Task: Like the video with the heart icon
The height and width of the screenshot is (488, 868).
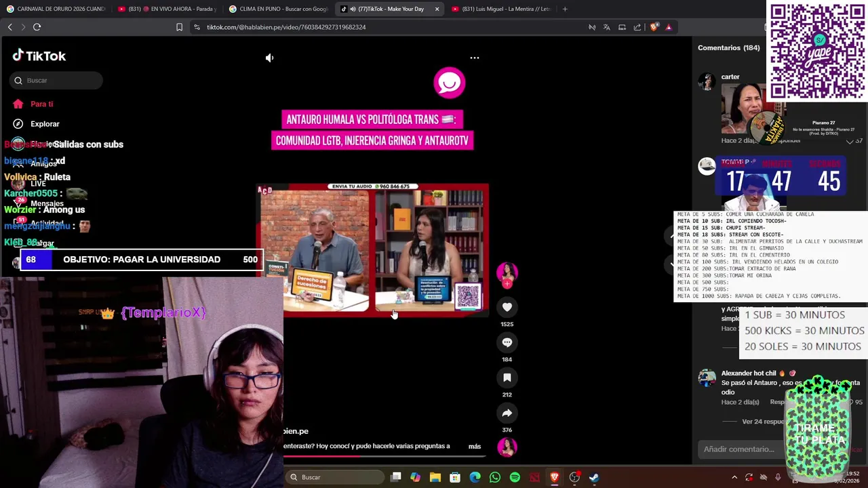Action: point(507,307)
